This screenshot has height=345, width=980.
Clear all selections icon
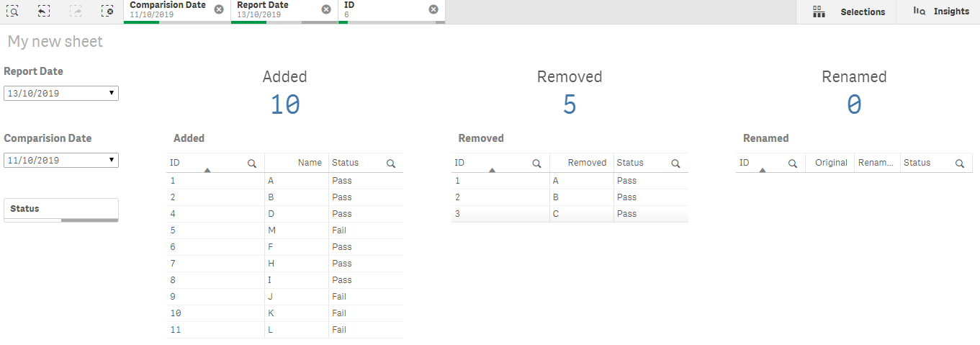click(x=107, y=11)
